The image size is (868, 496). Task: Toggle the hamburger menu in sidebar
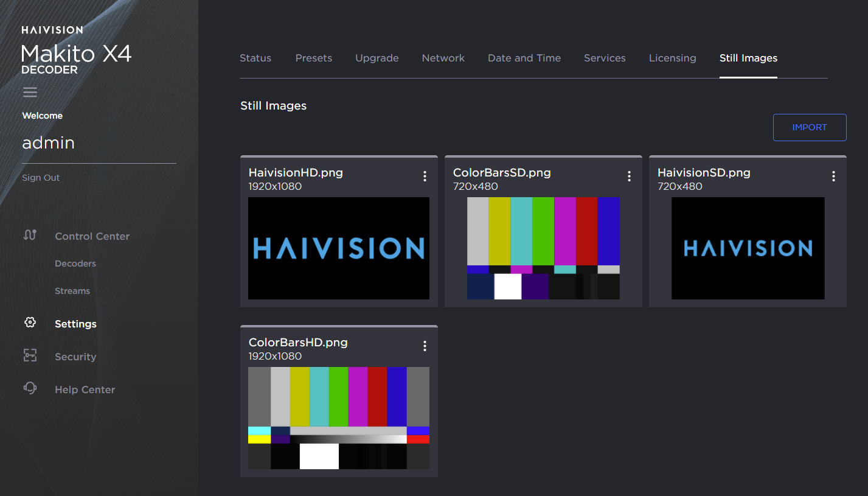(30, 93)
